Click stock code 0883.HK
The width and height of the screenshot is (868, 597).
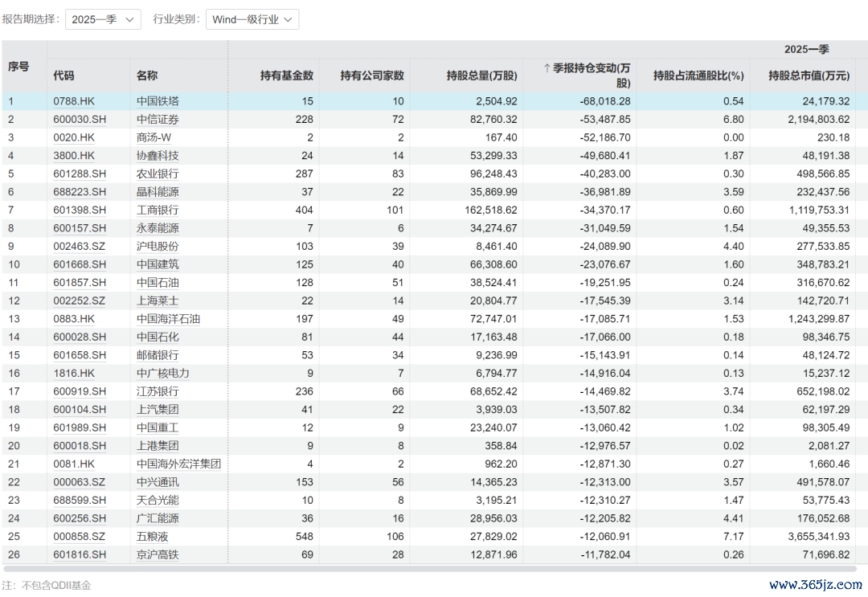74,319
